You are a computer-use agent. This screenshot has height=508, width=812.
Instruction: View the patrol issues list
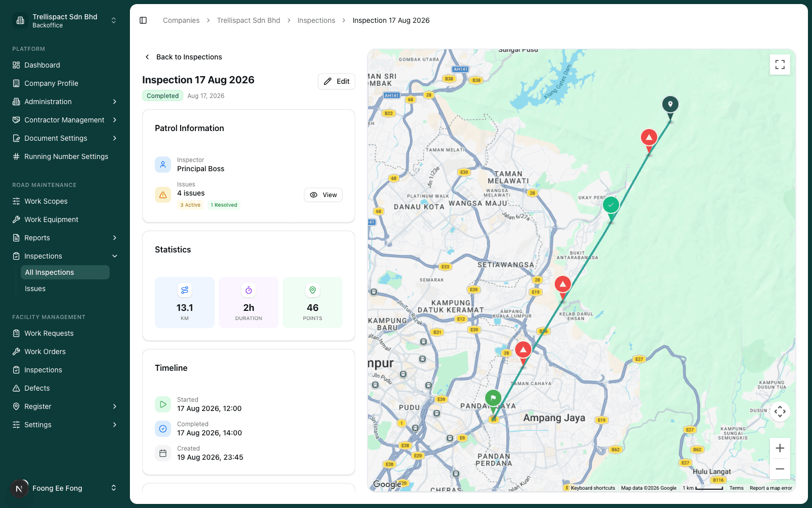tap(323, 195)
